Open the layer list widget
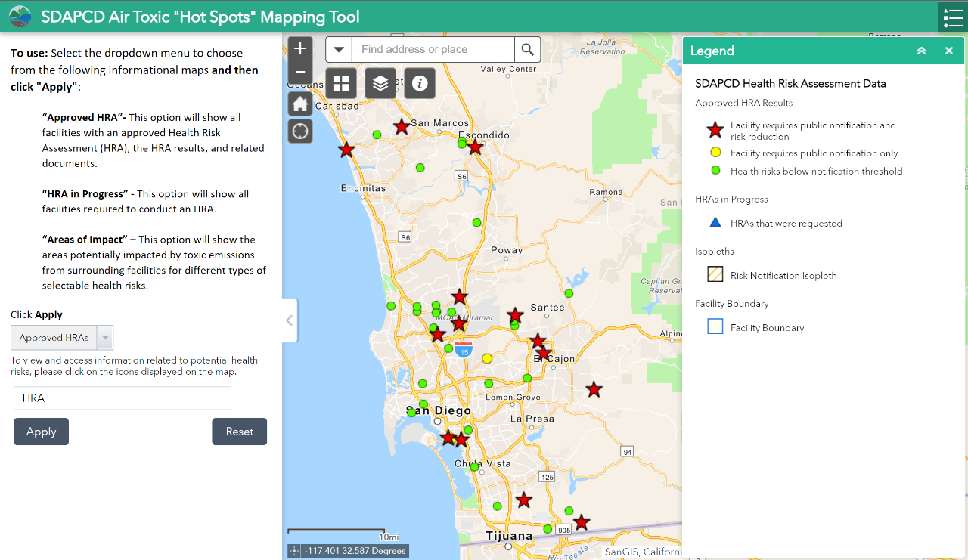The image size is (968, 560). pos(380,83)
